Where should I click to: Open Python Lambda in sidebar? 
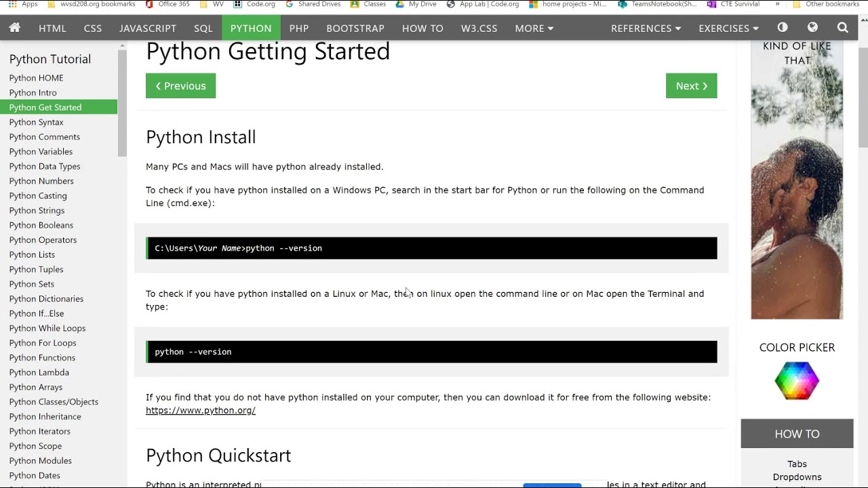tap(39, 373)
